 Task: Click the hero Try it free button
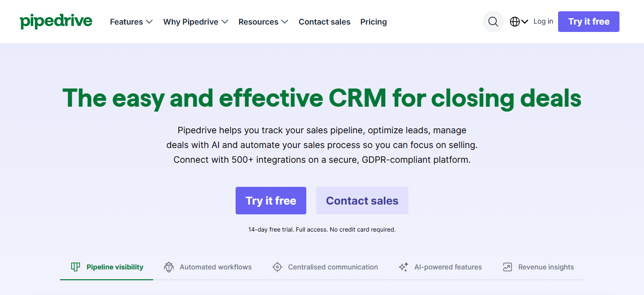(271, 201)
